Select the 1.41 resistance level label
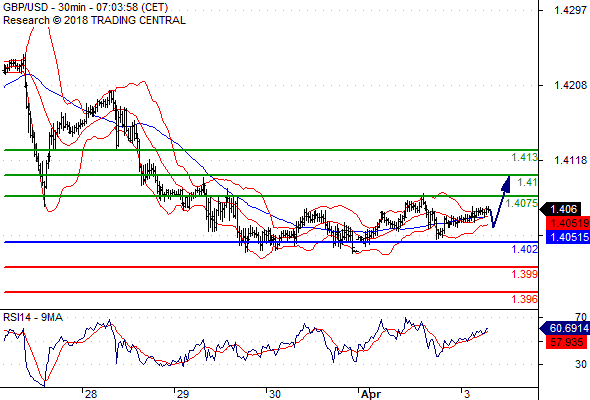 tap(528, 183)
